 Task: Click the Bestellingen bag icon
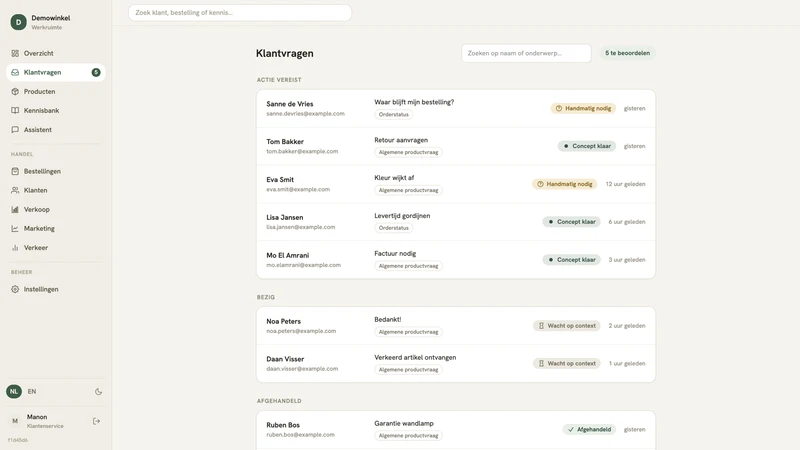pyautogui.click(x=15, y=171)
